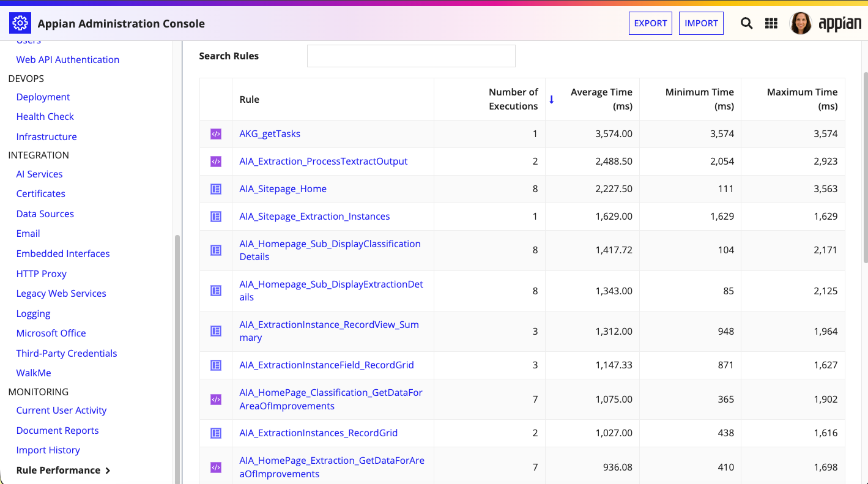The width and height of the screenshot is (868, 484).
Task: Select AI Services under INTEGRATION
Action: click(x=39, y=174)
